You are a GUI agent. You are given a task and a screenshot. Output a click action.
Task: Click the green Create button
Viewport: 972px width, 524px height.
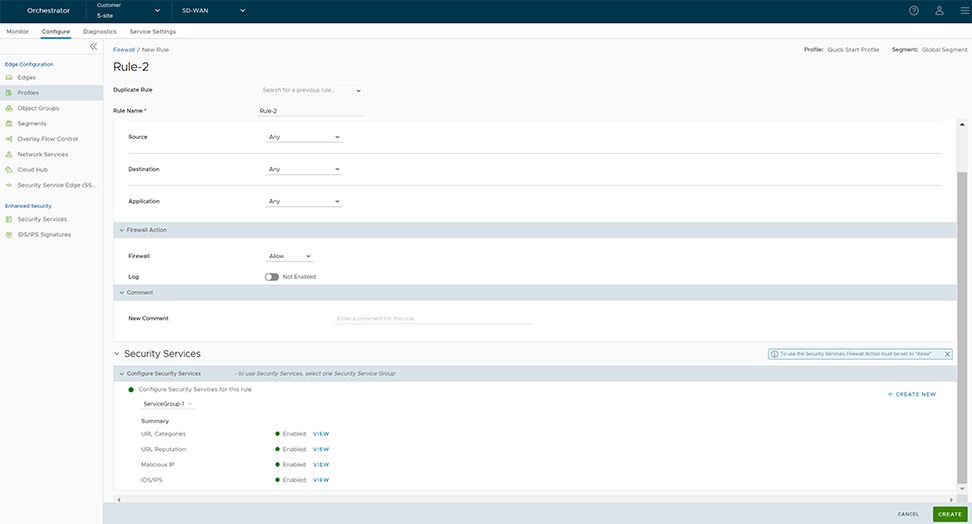[x=949, y=514]
